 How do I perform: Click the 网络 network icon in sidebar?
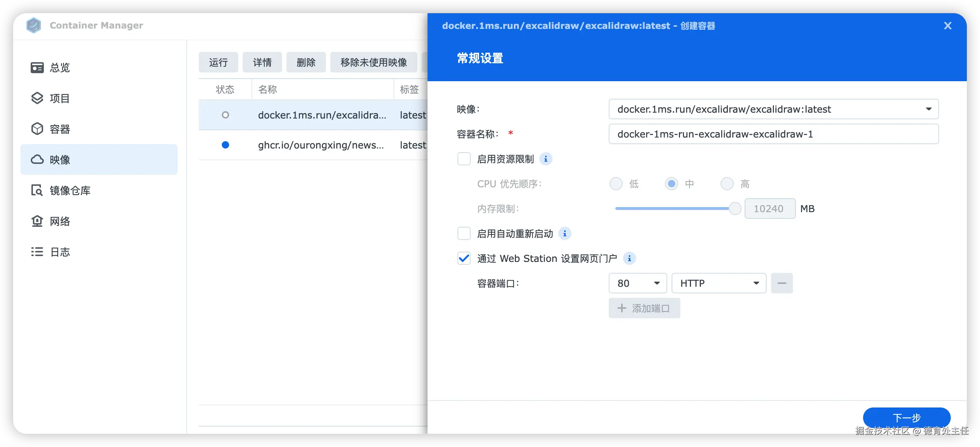(x=37, y=221)
